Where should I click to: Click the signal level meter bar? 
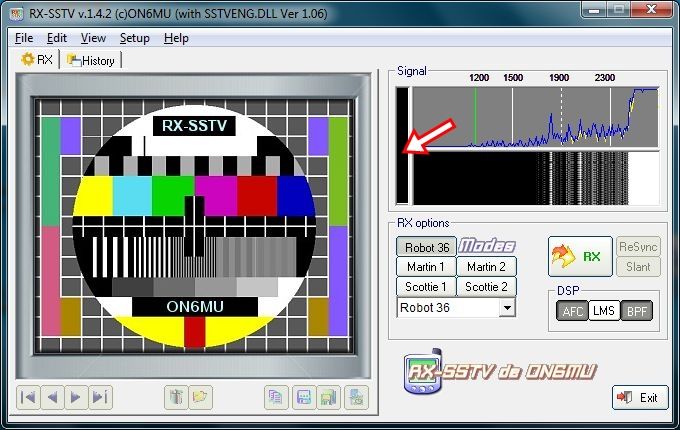[x=402, y=146]
